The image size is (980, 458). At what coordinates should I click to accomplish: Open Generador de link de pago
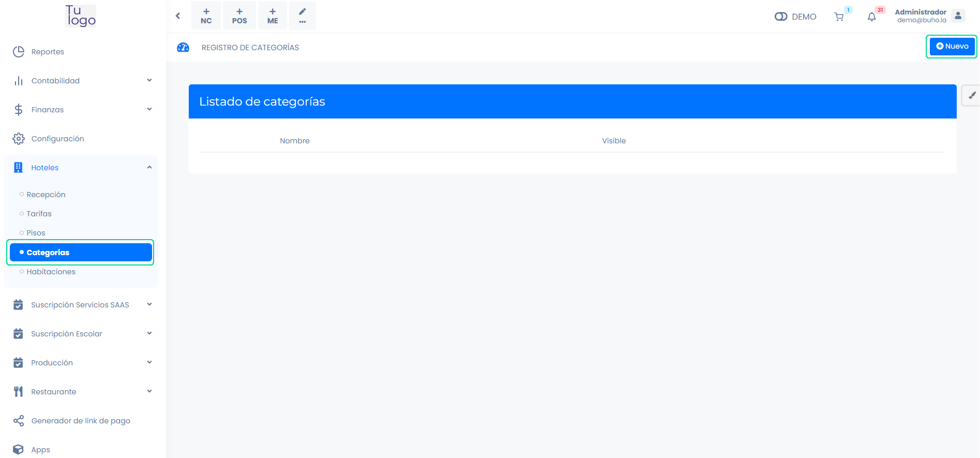click(81, 421)
